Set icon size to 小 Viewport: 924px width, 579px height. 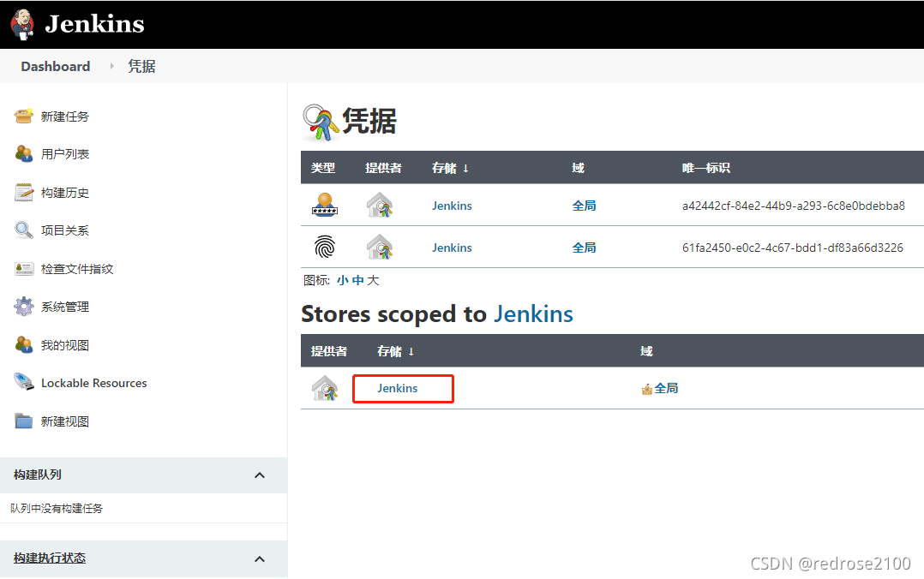tap(342, 280)
